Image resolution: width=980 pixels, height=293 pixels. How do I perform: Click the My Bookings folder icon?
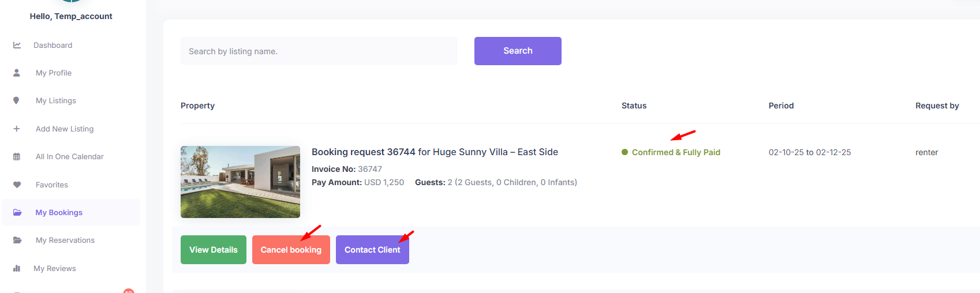click(x=17, y=212)
